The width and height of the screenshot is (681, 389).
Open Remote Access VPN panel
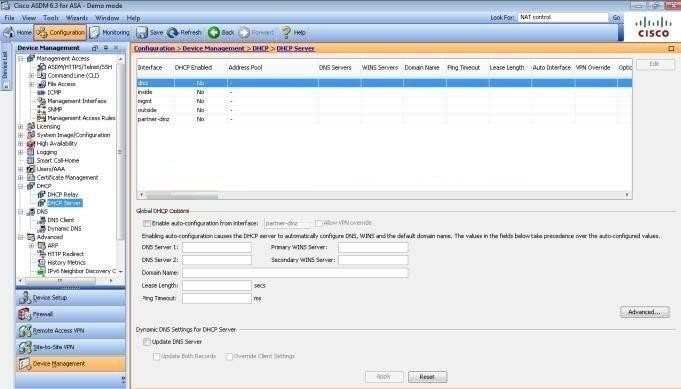click(71, 331)
